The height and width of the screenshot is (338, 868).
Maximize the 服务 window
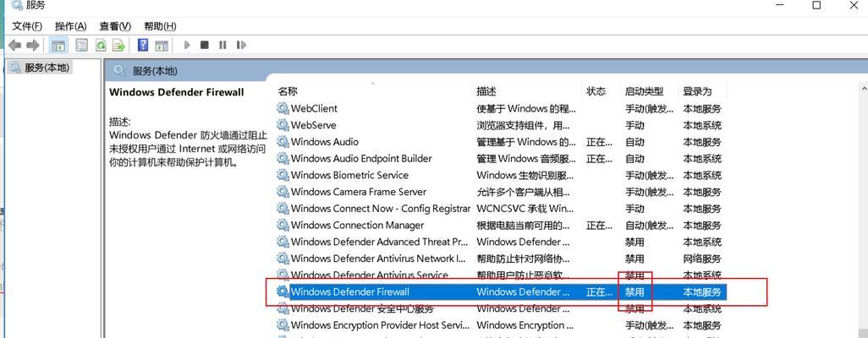pos(816,6)
